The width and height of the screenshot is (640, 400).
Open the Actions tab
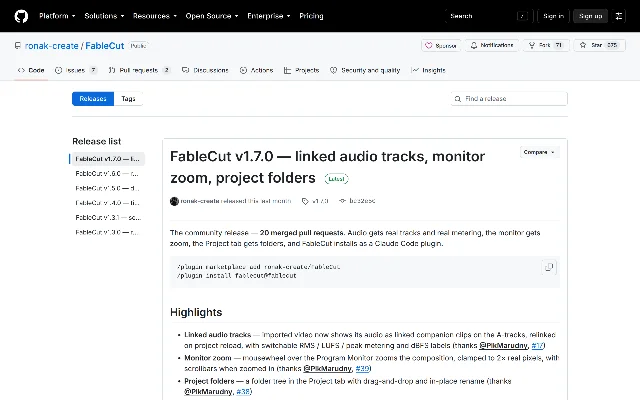(256, 70)
